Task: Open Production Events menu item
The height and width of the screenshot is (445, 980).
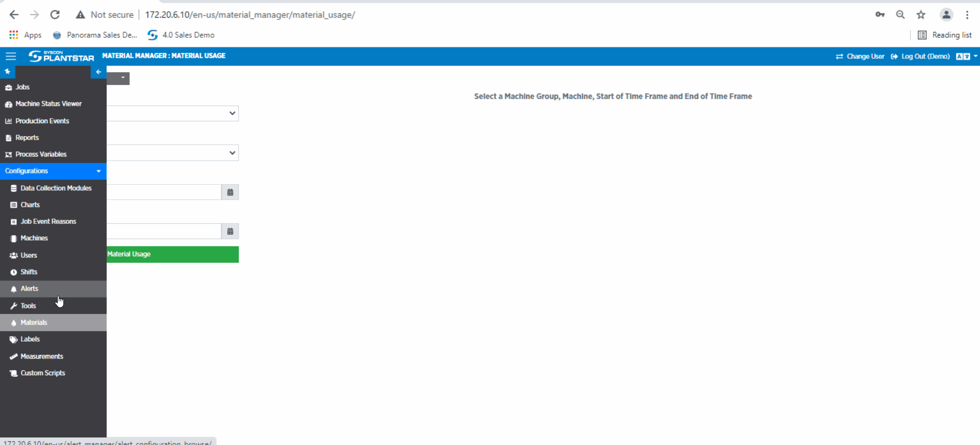Action: (53, 121)
